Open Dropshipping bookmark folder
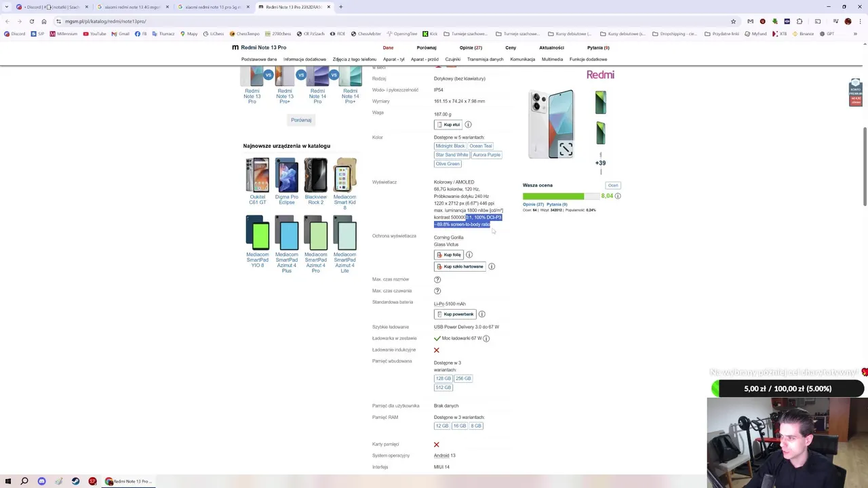The height and width of the screenshot is (488, 868). (674, 34)
